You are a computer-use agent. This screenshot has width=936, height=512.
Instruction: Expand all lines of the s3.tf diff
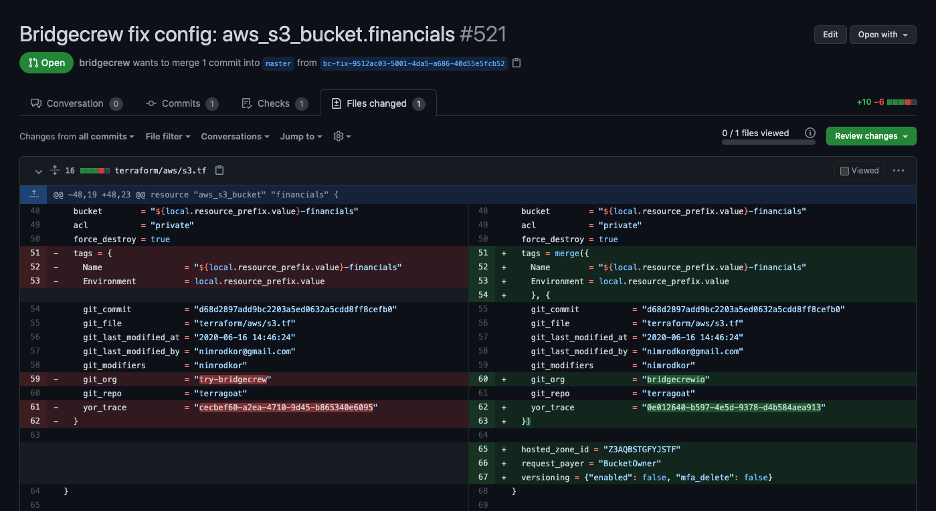[54, 170]
